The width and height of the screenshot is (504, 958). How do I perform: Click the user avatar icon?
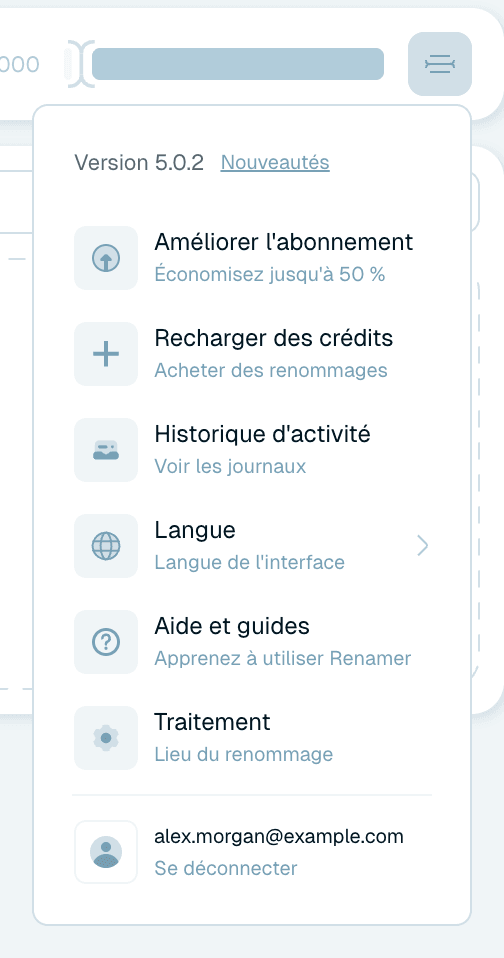point(106,852)
